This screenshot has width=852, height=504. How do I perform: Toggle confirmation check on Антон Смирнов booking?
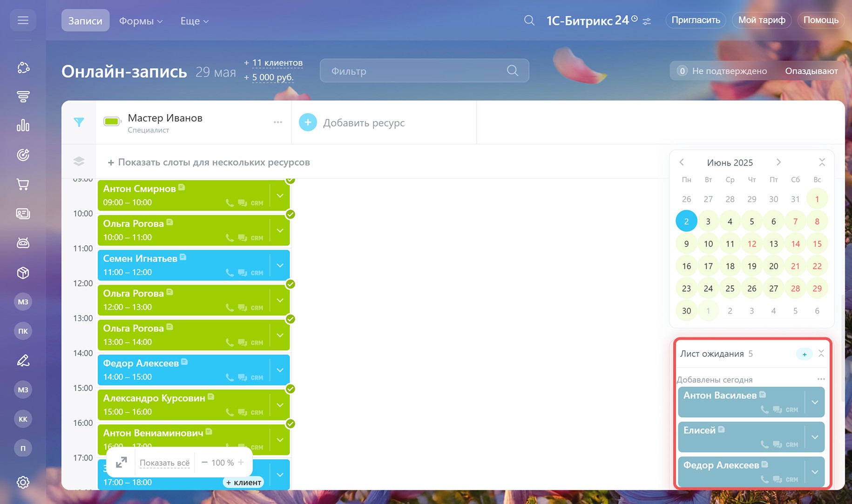point(290,180)
